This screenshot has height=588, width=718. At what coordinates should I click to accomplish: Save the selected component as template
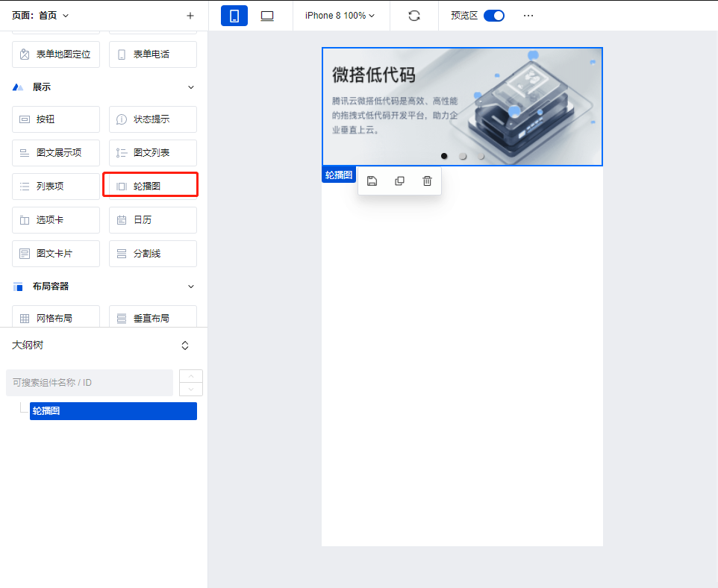(372, 181)
